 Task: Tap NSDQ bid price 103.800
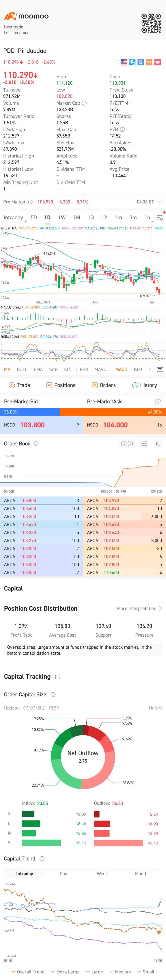point(32,425)
